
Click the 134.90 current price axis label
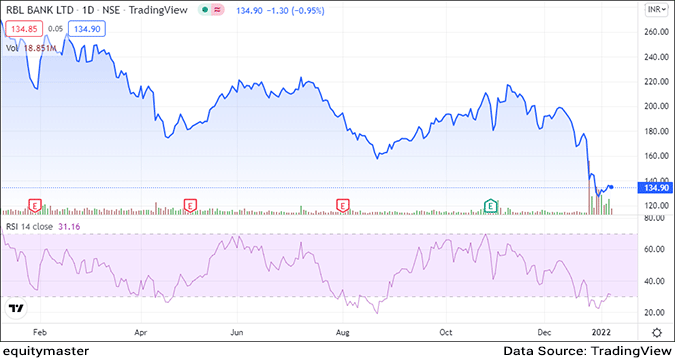tap(656, 188)
